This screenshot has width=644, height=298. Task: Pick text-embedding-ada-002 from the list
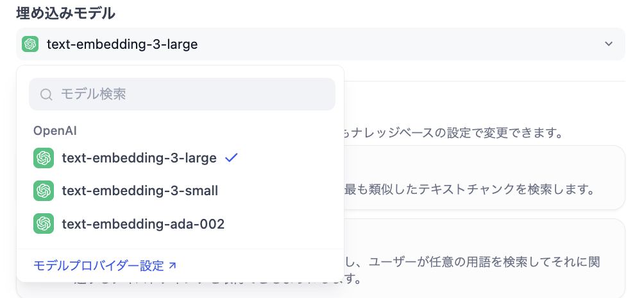[x=143, y=224]
